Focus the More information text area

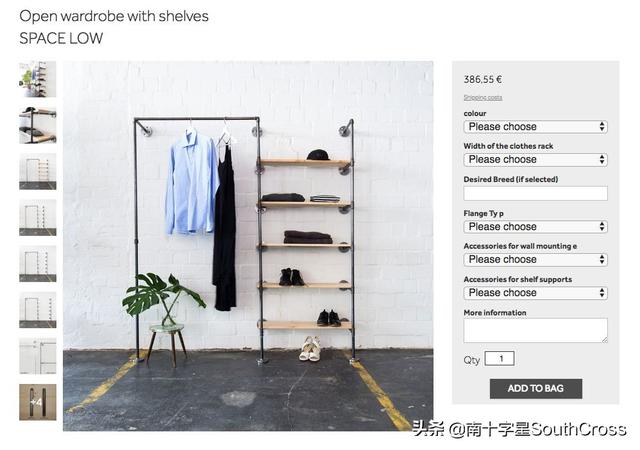[x=535, y=330]
